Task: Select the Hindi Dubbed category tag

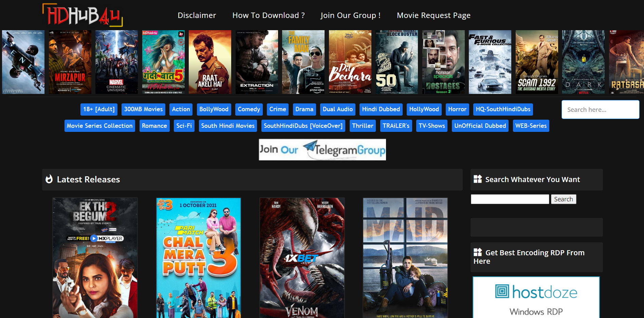Action: (x=381, y=109)
